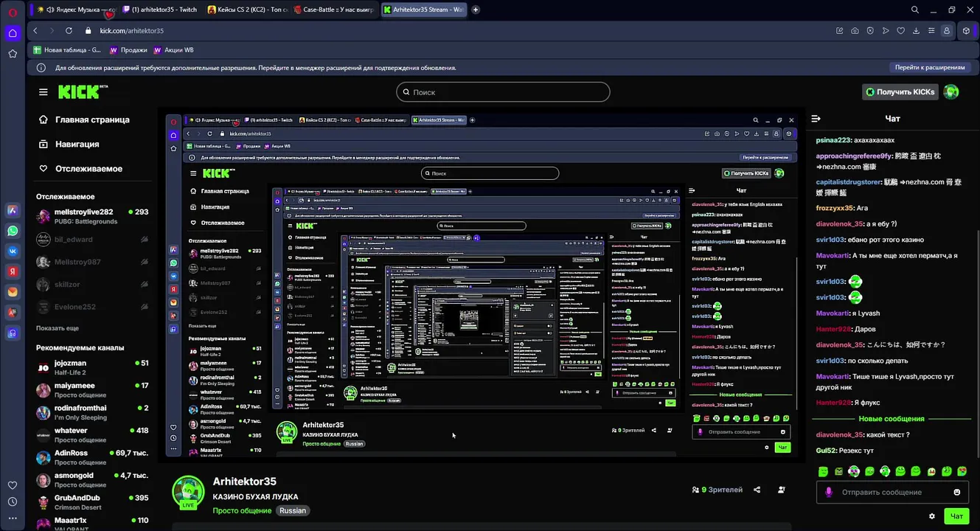Open Kick user avatar menu
The width and height of the screenshot is (980, 531).
951,91
